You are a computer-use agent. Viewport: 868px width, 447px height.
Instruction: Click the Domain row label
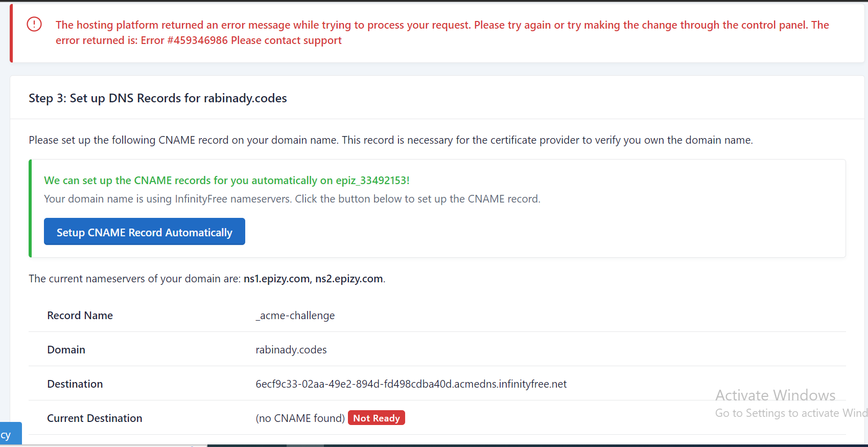(x=66, y=350)
